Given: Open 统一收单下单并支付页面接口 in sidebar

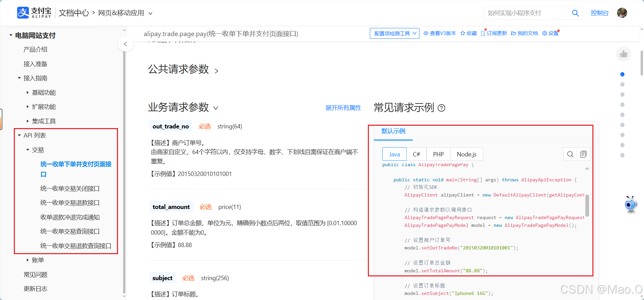Looking at the screenshot, I should [76, 169].
